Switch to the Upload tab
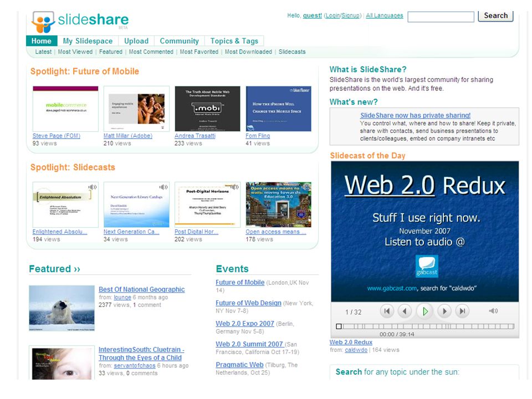Screen dimensions: 532x399 (x=136, y=41)
